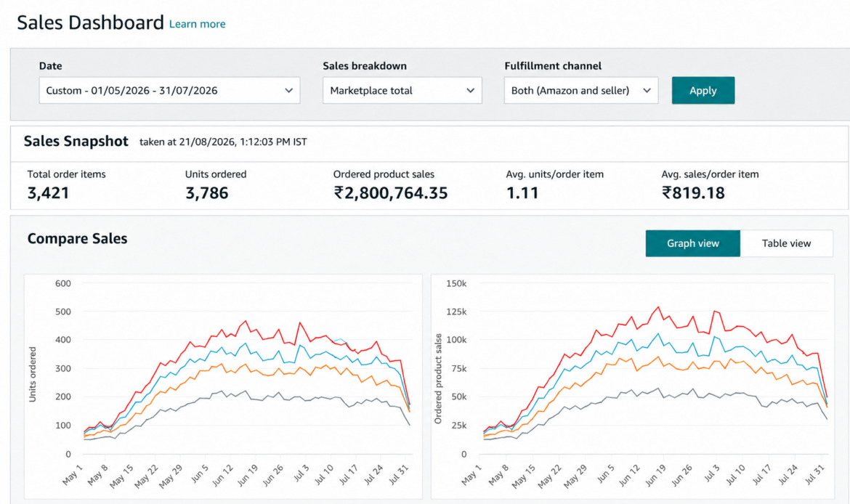
Task: Expand the Fulfillment channel dropdown
Action: click(x=581, y=91)
